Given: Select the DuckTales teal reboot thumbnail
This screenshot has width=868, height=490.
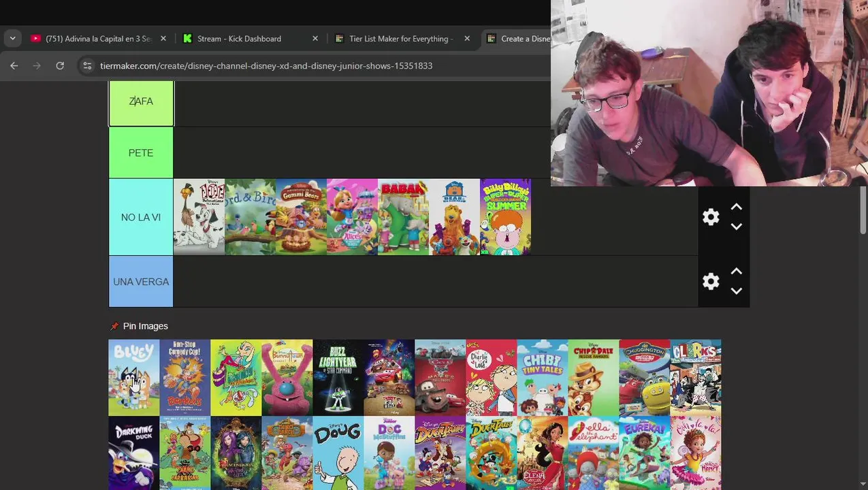Looking at the screenshot, I should pos(492,453).
